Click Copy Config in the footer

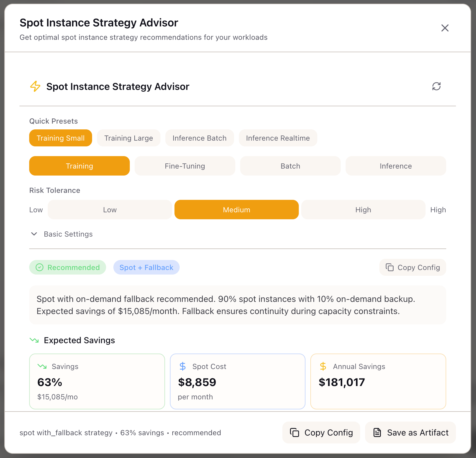321,432
